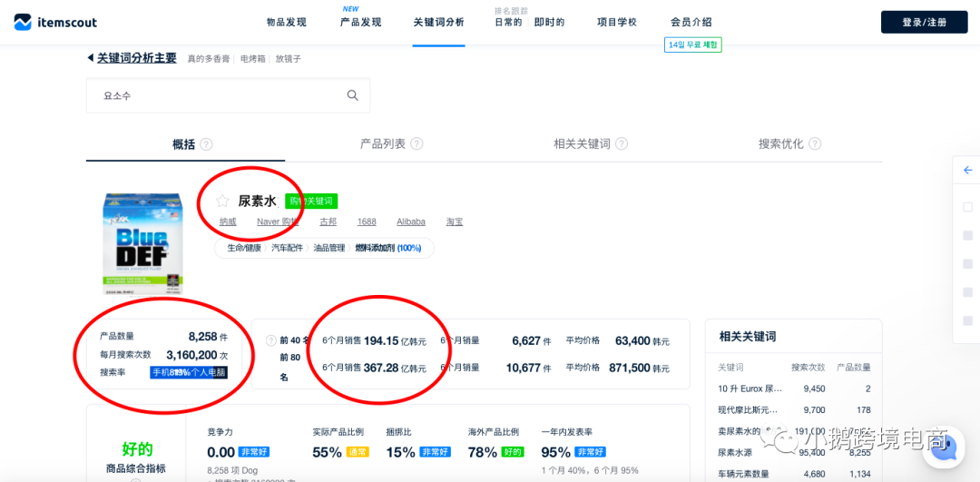Open help icon next to 搜索优化 tab
This screenshot has height=482, width=980.
click(814, 143)
